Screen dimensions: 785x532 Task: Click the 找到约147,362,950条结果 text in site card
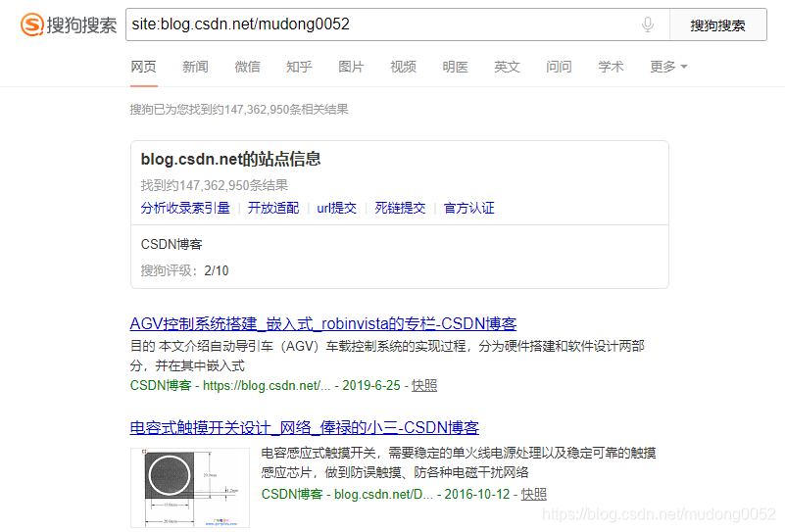pyautogui.click(x=215, y=185)
